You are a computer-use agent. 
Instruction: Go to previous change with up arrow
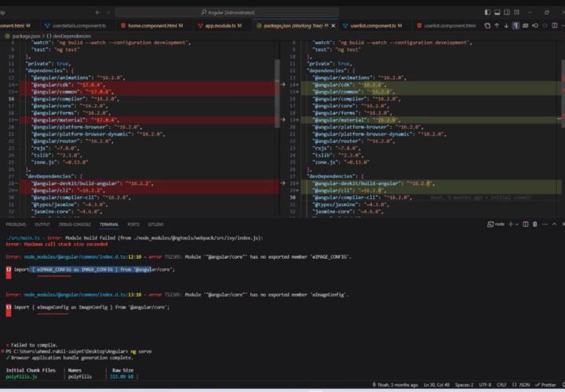coord(498,26)
